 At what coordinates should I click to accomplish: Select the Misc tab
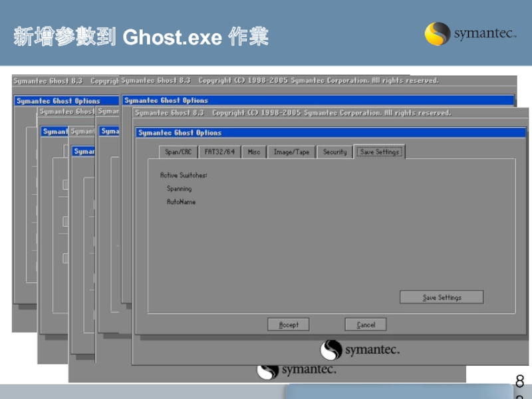coord(254,152)
